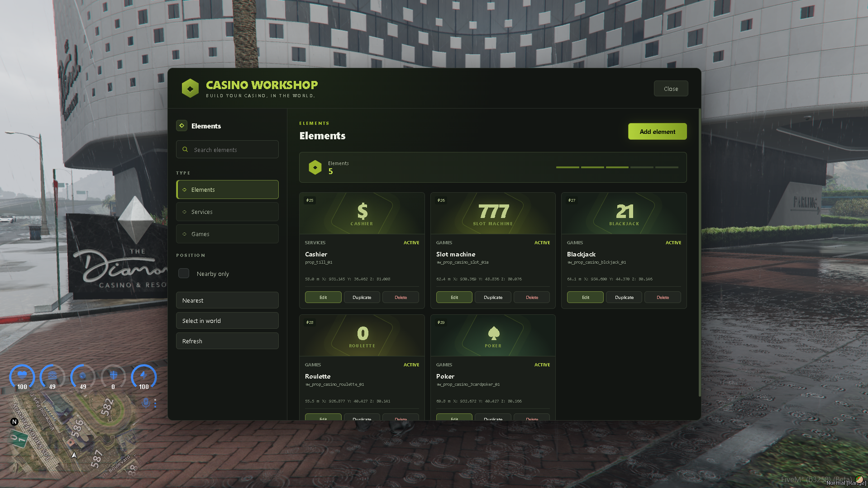868x488 pixels.
Task: Click the hunger HUD circle icon
Action: (52, 376)
